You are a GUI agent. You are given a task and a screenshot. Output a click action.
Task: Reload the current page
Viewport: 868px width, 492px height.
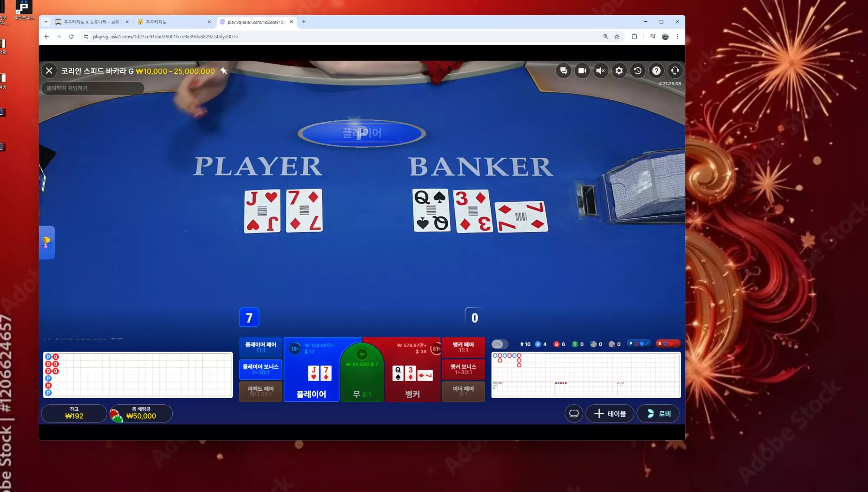(71, 37)
